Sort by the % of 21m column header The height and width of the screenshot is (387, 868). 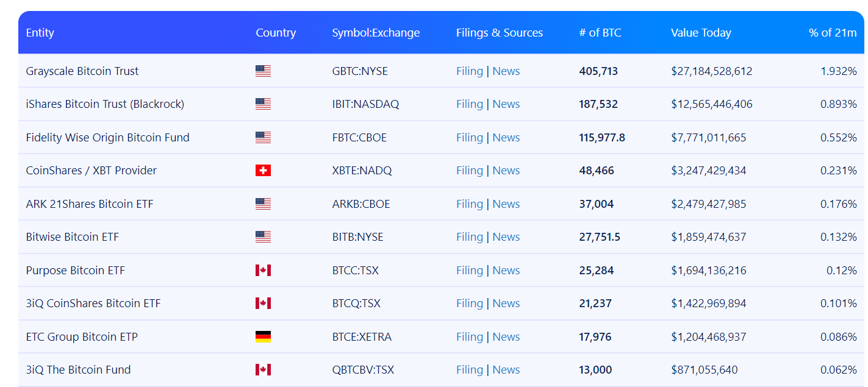click(833, 33)
